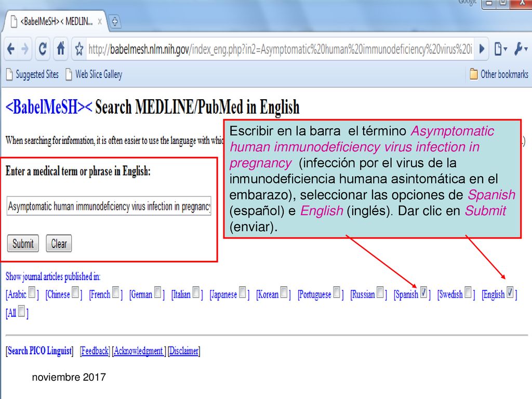Image resolution: width=532 pixels, height=399 pixels.
Task: Open Web Slice Gallery bookmark
Action: [94, 74]
